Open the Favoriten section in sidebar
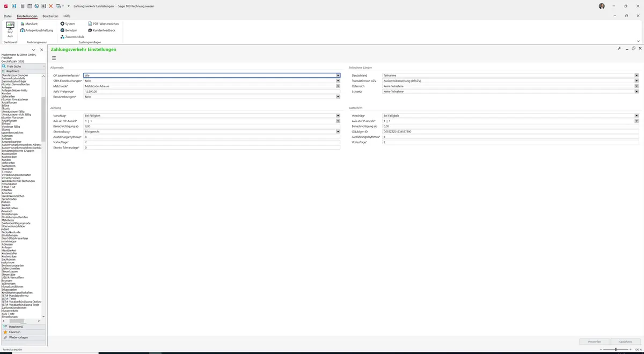This screenshot has width=644, height=354. (23, 332)
